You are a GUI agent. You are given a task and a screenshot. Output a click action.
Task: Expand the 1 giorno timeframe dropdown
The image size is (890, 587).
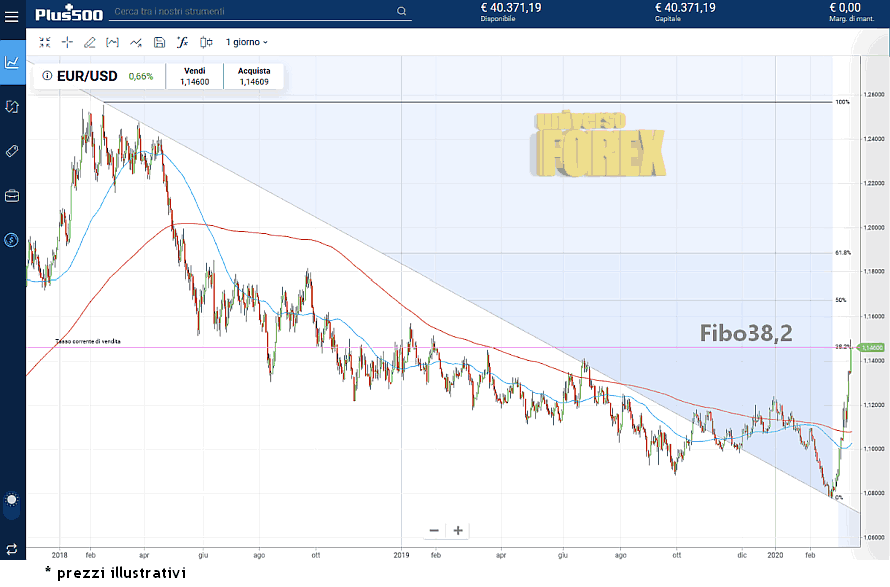[246, 42]
